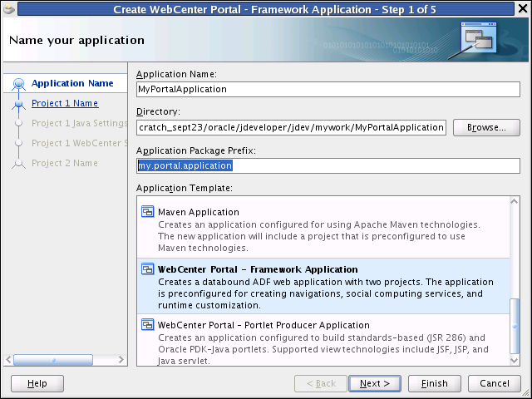
Task: Click the Application Name field label
Action: 176,74
